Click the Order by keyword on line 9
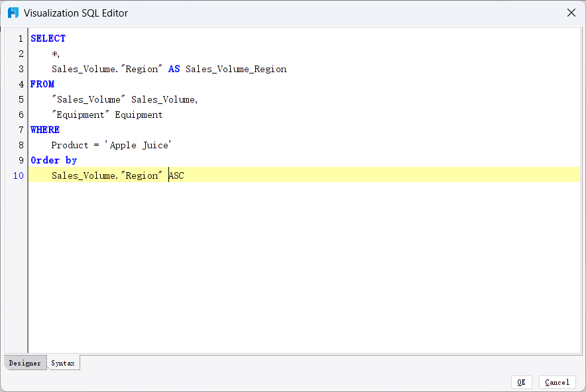This screenshot has height=392, width=586. [x=54, y=160]
